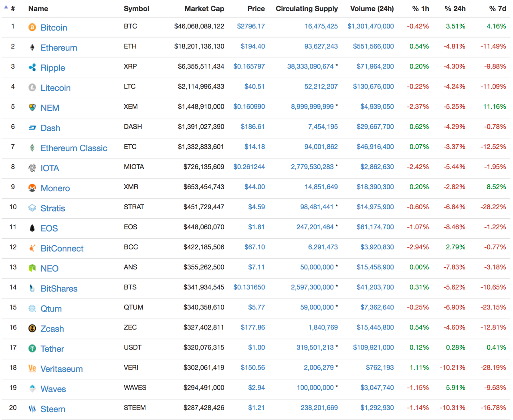Click the Stratis logo icon

point(32,208)
